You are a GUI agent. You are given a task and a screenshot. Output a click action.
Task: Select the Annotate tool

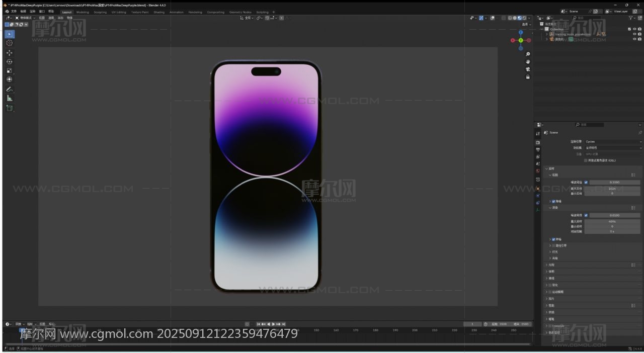coord(10,89)
